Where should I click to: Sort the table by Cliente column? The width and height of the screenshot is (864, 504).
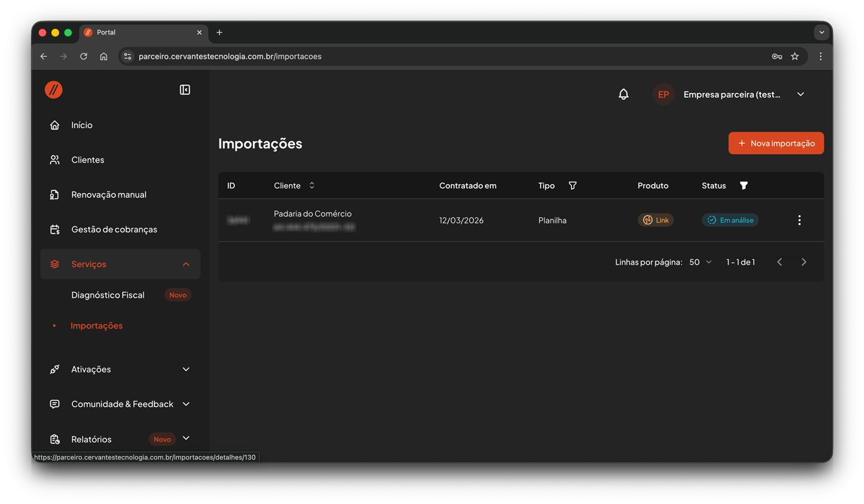click(312, 186)
